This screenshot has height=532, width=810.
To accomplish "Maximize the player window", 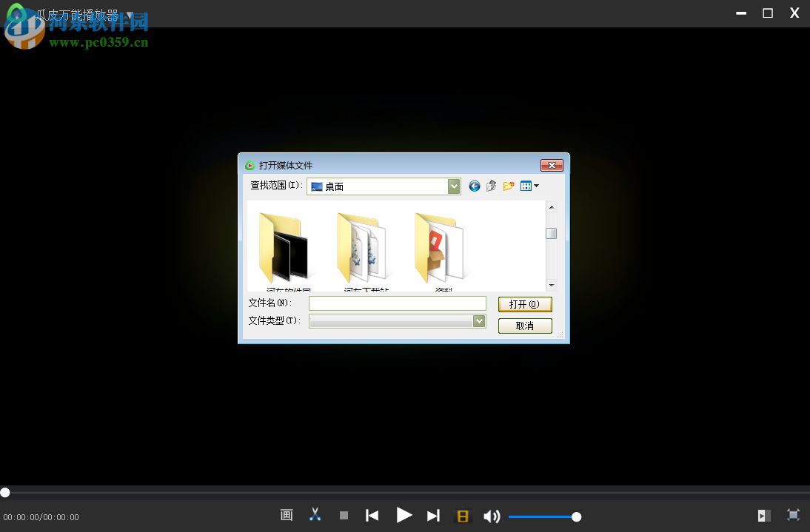I will [x=768, y=13].
